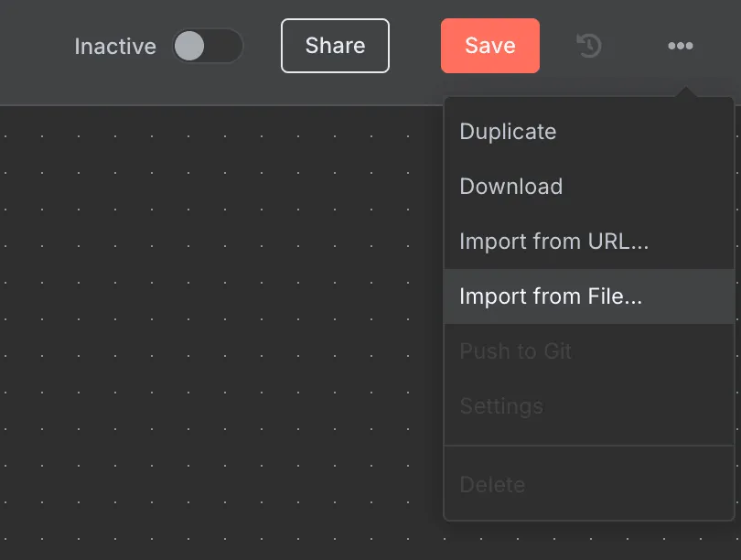Select Duplicate from the options menu
This screenshot has height=560, width=741.
click(508, 132)
